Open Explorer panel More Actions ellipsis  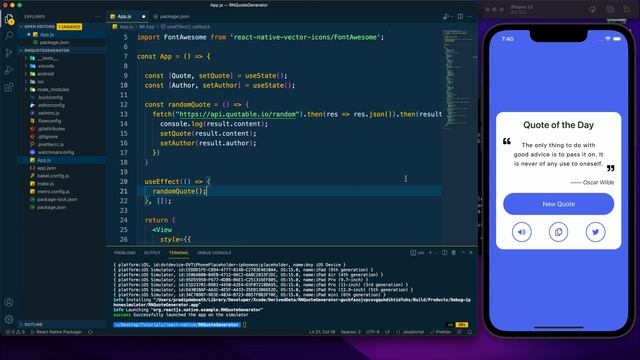pos(97,17)
